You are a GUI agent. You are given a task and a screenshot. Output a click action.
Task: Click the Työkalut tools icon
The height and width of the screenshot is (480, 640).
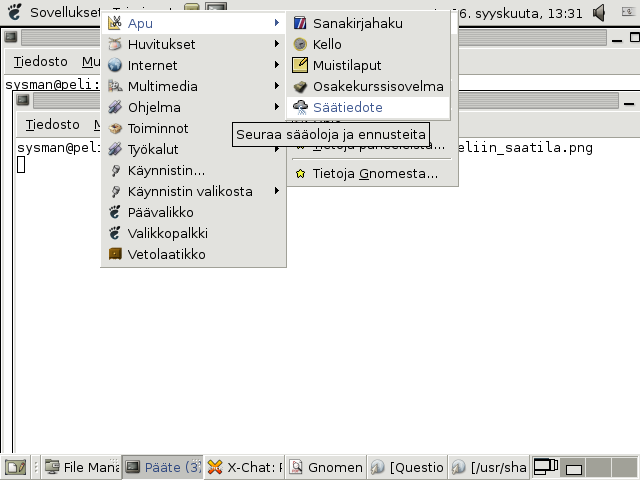(x=115, y=149)
